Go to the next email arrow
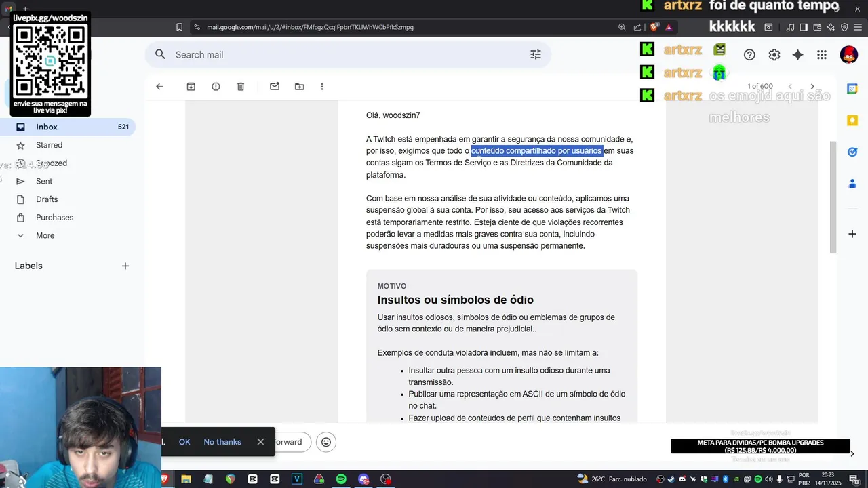 [x=812, y=87]
